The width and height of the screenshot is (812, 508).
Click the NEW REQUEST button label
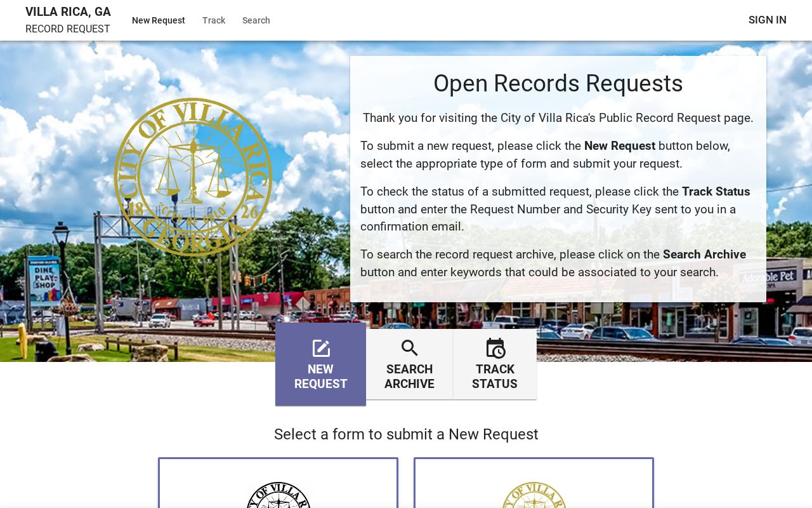point(321,377)
